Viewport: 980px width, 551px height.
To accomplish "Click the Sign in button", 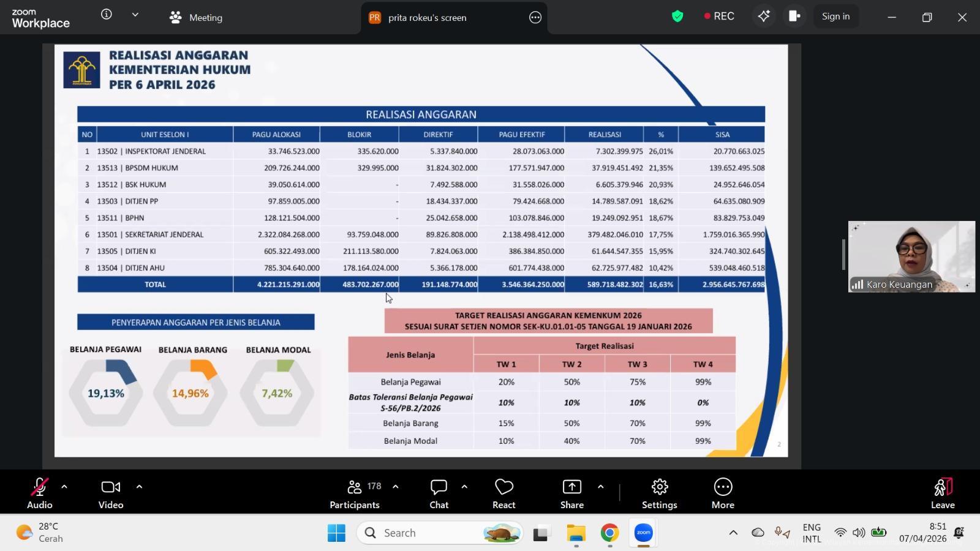I will click(x=835, y=17).
